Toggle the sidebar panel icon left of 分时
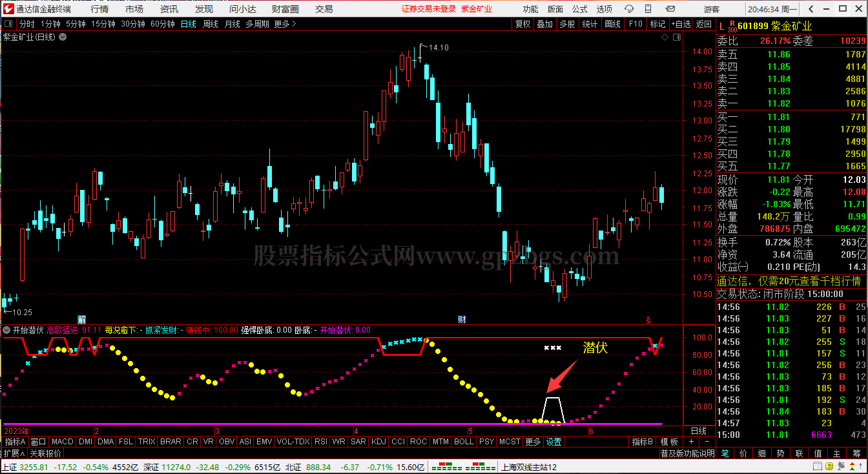 coord(8,24)
